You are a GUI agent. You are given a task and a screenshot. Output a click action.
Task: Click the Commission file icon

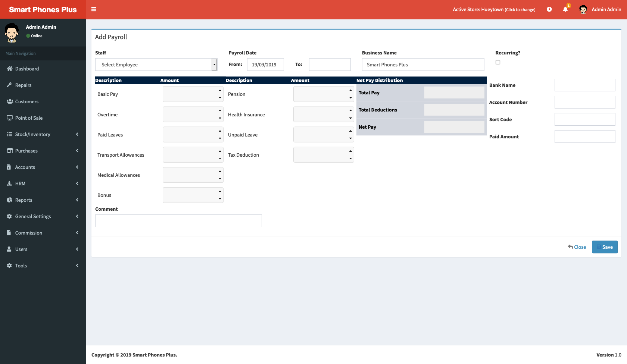[9, 233]
